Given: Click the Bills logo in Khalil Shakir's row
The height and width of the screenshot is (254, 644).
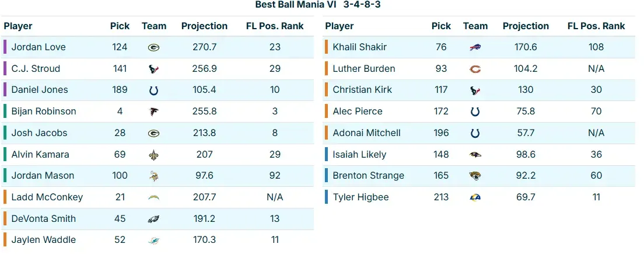Looking at the screenshot, I should (x=475, y=47).
